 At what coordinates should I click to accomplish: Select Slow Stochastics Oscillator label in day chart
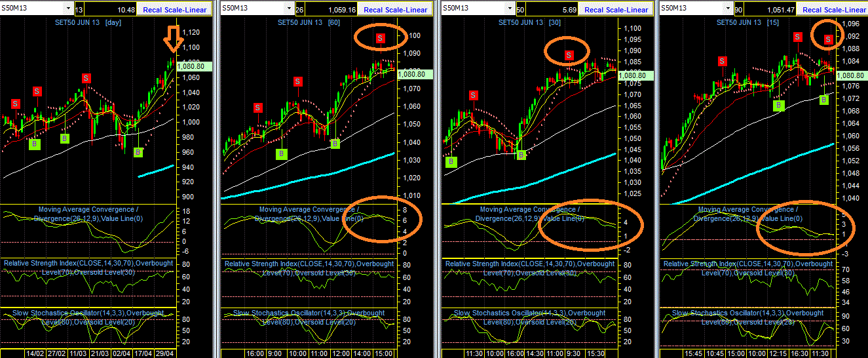pos(88,317)
